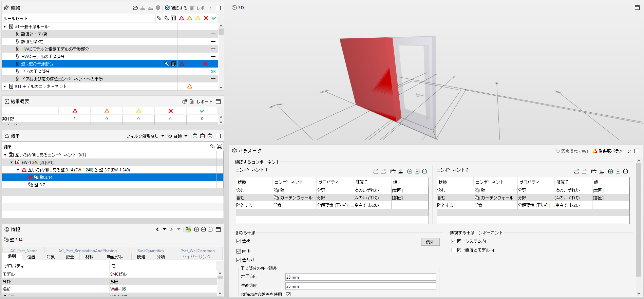This screenshot has width=644, height=299.
Task: Toggle the 重複 checkbox
Action: pyautogui.click(x=239, y=241)
